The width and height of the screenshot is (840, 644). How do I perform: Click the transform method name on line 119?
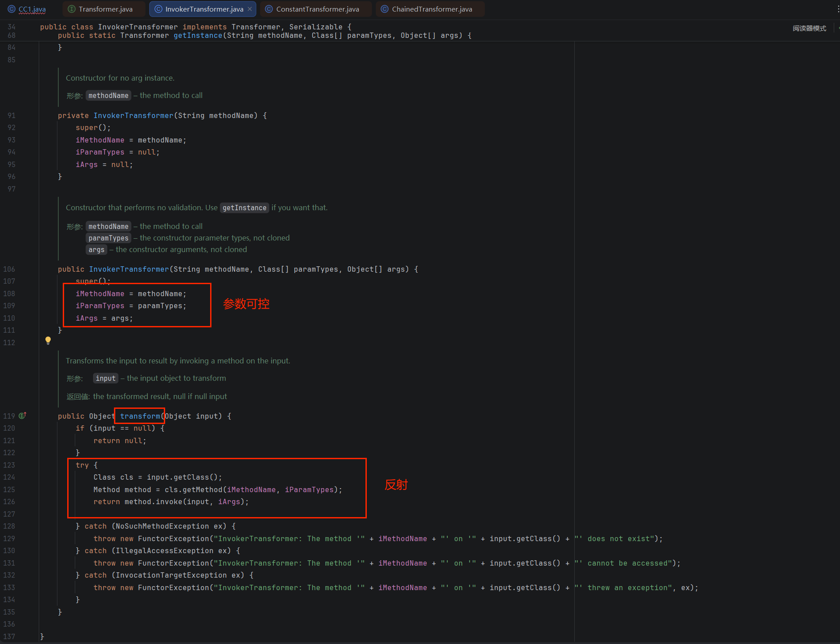(140, 416)
